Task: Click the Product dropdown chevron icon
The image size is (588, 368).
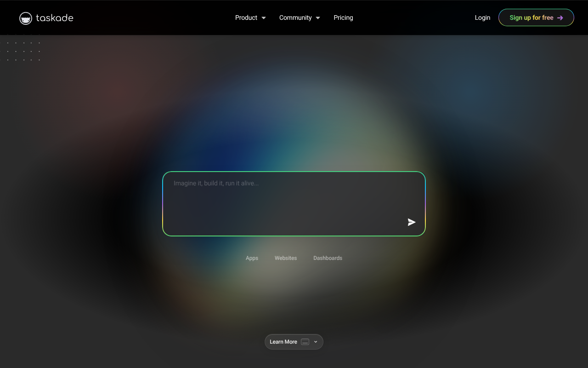Action: point(264,17)
